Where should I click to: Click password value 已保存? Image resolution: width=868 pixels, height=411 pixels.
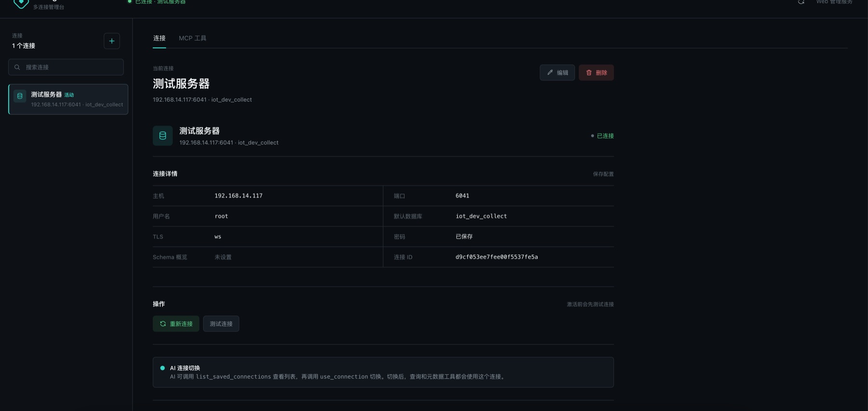click(x=464, y=237)
